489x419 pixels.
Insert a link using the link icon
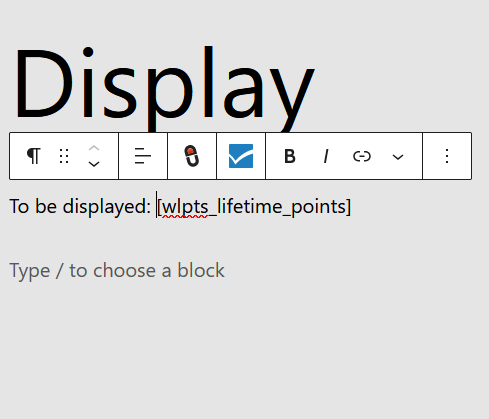coord(362,156)
